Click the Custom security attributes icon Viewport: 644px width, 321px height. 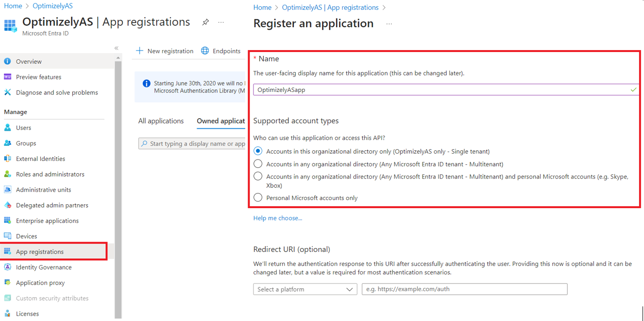7,298
